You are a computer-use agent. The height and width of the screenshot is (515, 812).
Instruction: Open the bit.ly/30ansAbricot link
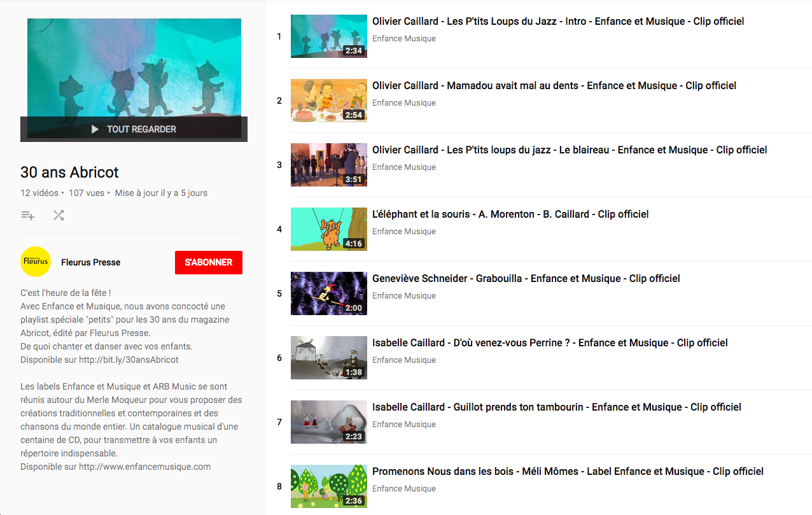129,360
